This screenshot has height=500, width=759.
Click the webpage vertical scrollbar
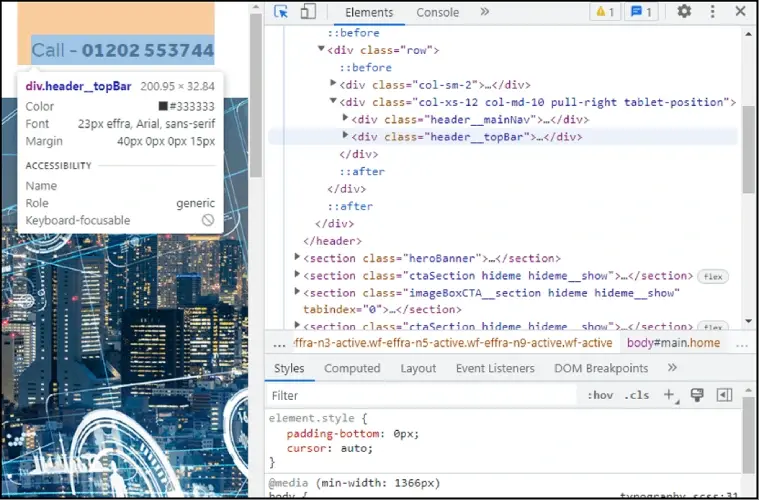[x=256, y=95]
